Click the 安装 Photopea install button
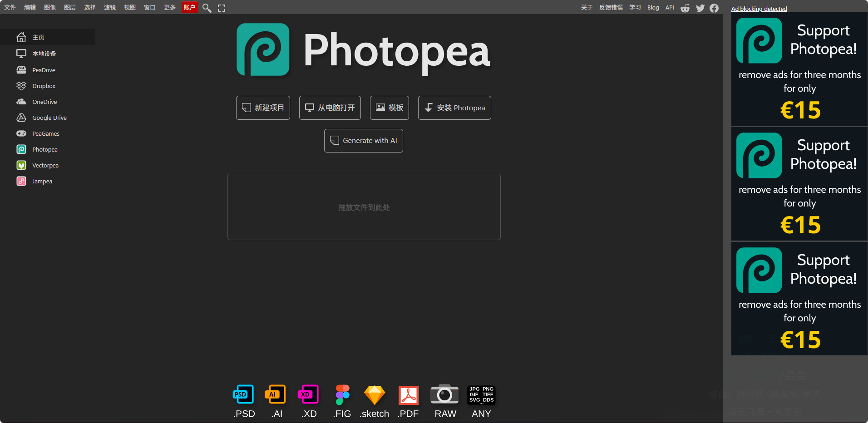This screenshot has height=423, width=868. click(x=454, y=108)
